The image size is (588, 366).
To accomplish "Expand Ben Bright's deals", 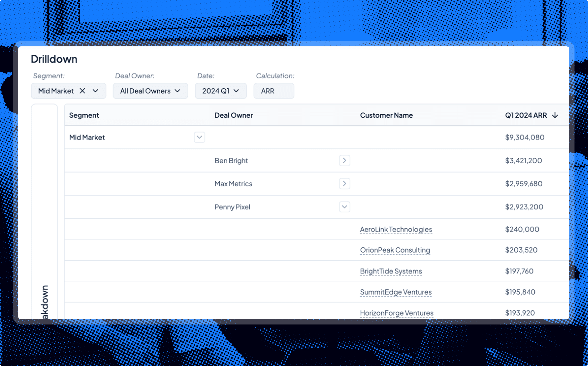I will 344,160.
